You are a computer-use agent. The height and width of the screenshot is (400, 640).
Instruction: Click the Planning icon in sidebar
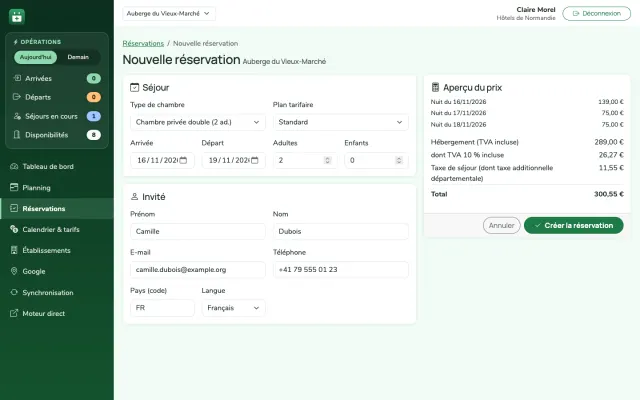14,187
